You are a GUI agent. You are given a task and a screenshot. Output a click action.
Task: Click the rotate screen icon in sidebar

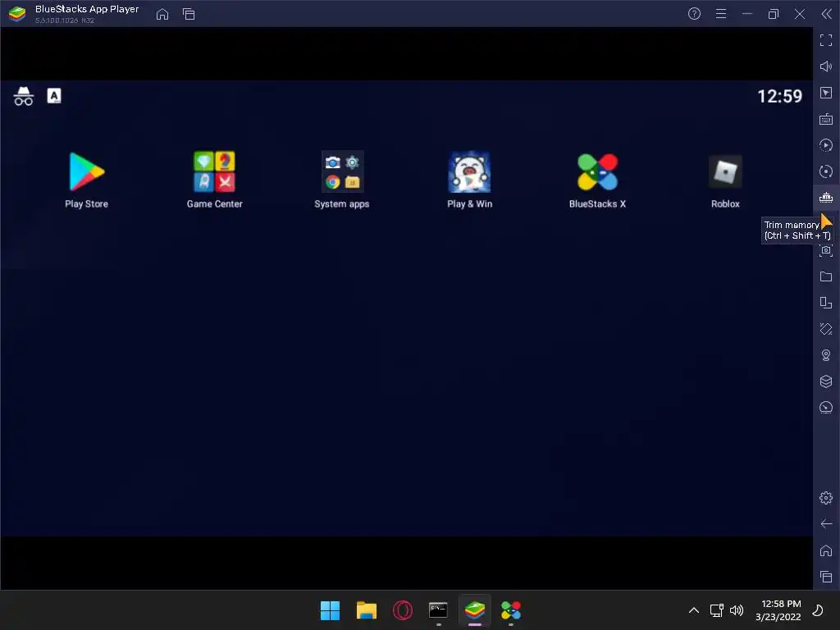(826, 303)
